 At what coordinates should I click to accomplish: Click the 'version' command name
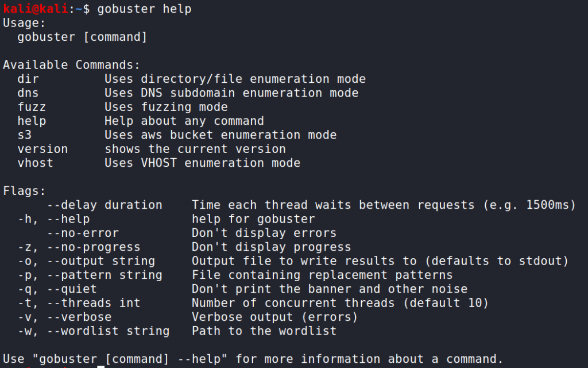coord(42,149)
